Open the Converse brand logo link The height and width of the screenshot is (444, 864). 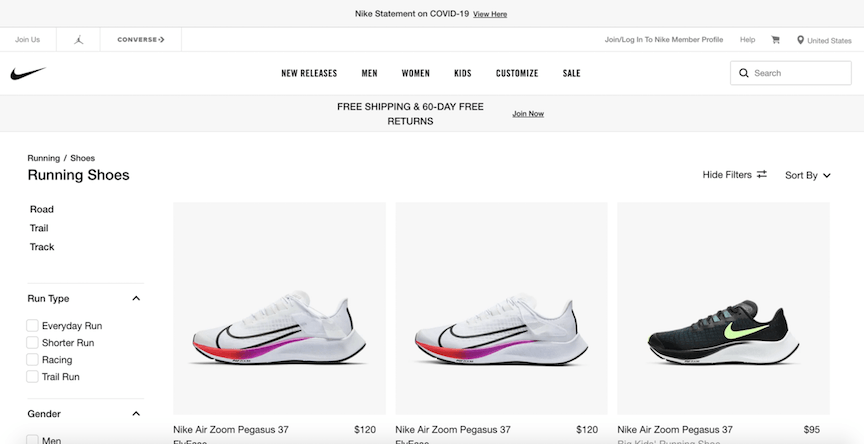pos(141,40)
